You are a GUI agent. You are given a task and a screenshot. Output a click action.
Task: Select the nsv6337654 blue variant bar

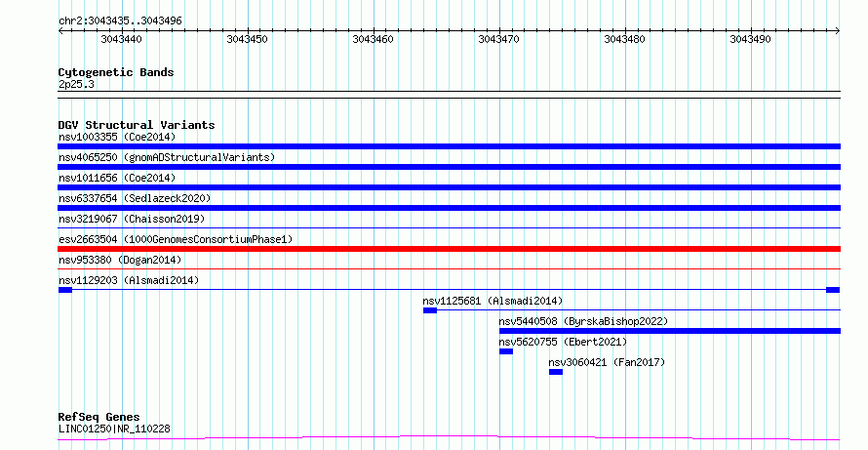(x=449, y=208)
